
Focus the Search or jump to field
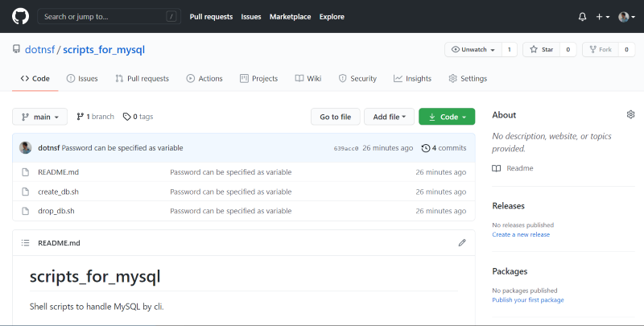tap(109, 16)
